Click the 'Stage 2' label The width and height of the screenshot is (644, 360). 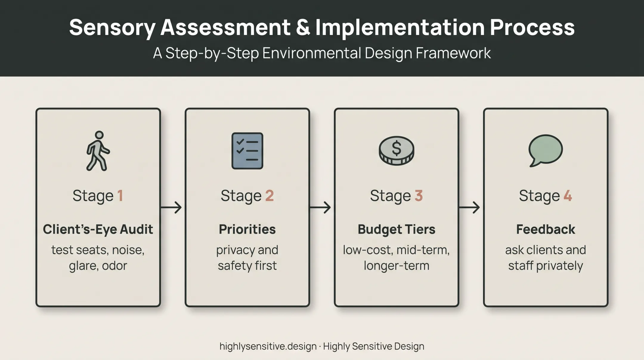247,196
